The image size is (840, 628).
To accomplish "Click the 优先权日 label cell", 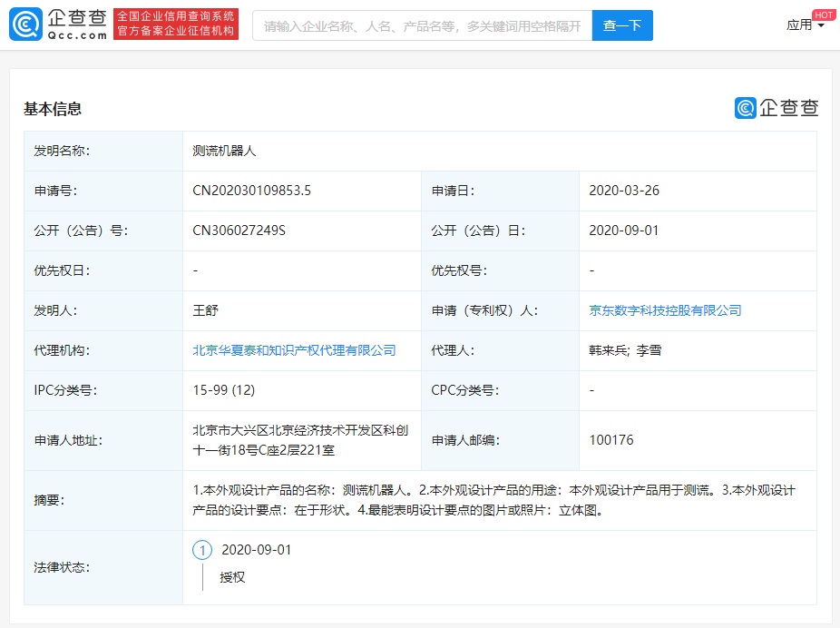I will pyautogui.click(x=103, y=271).
